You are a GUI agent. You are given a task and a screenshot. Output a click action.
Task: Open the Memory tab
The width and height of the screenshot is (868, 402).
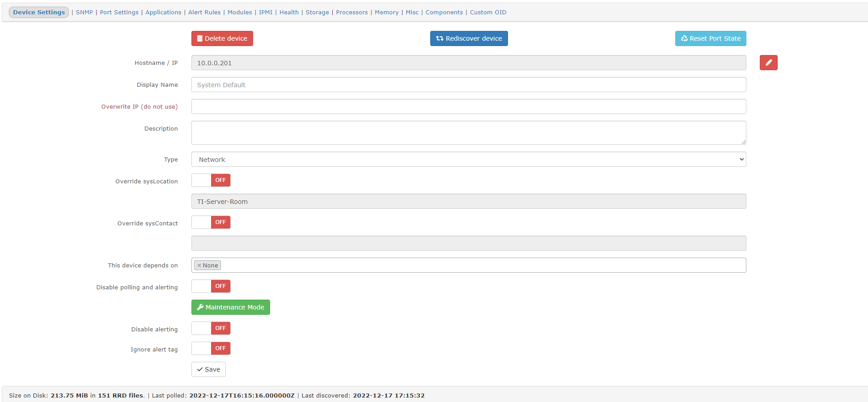387,12
